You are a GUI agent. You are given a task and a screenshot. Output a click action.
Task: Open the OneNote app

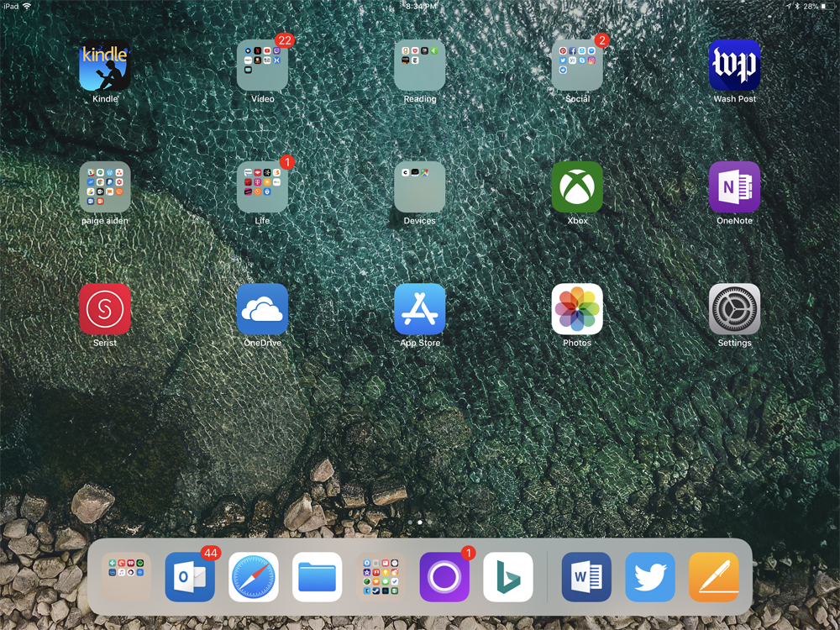[734, 187]
